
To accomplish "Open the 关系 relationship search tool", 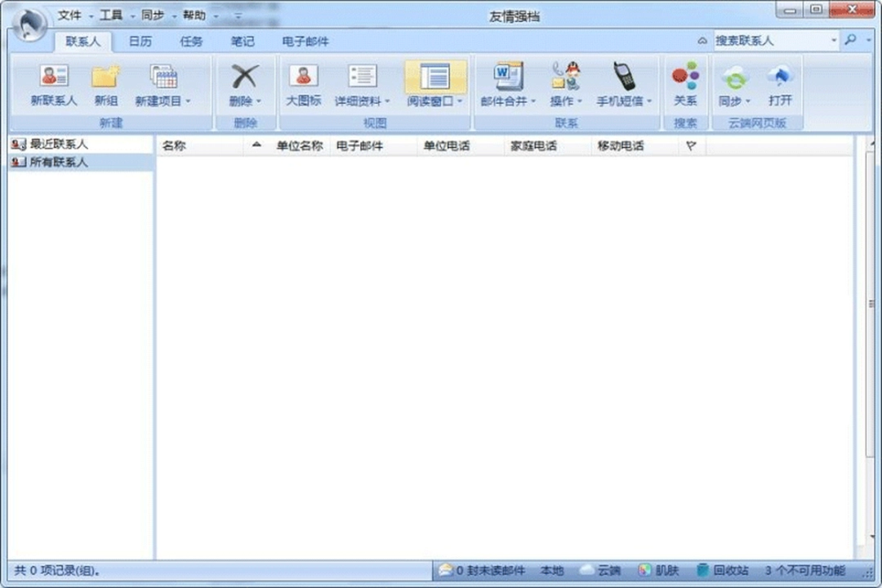I will 685,85.
